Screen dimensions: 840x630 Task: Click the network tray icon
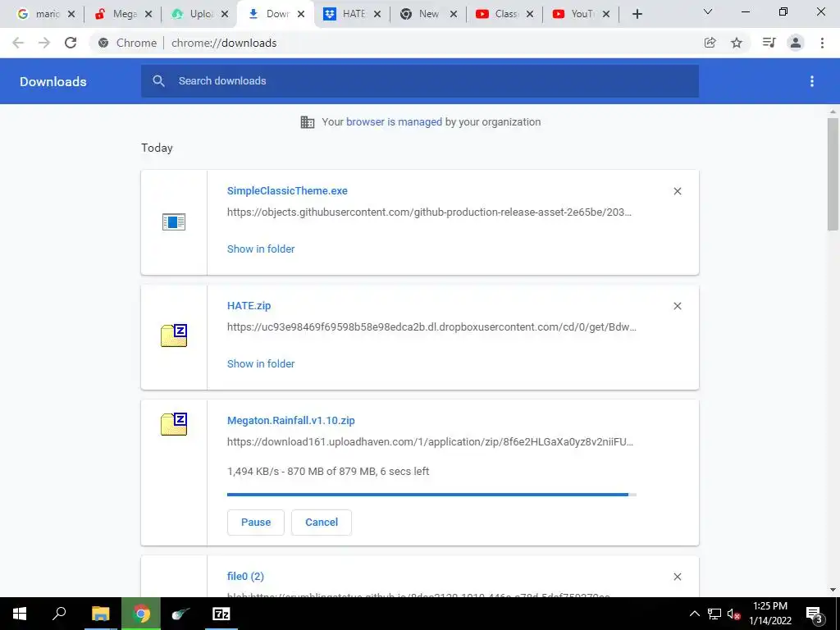point(714,614)
